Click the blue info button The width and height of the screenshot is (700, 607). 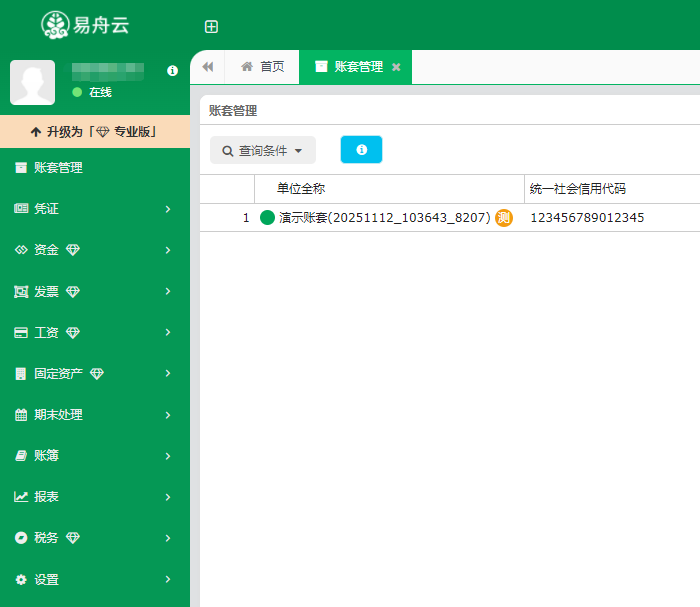pos(361,150)
